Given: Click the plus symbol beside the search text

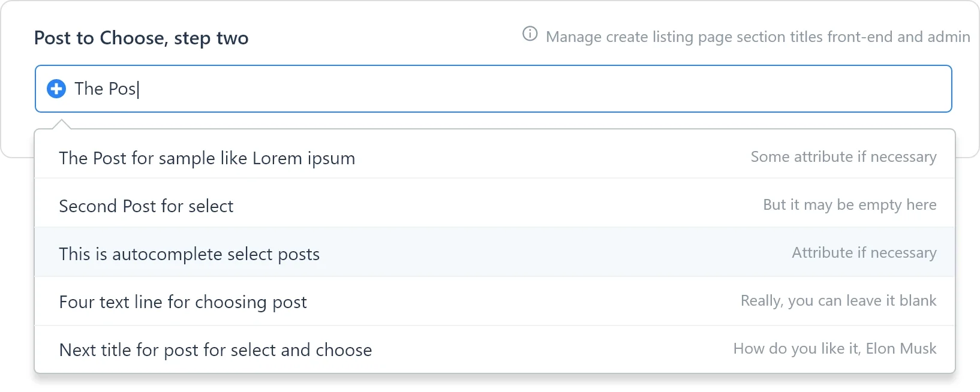Looking at the screenshot, I should click(x=56, y=89).
